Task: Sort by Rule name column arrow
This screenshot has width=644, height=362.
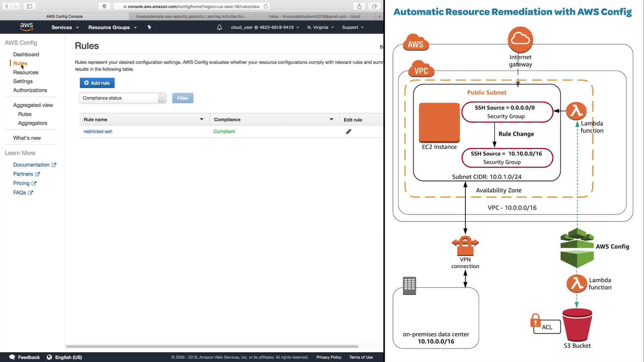Action: (x=202, y=119)
